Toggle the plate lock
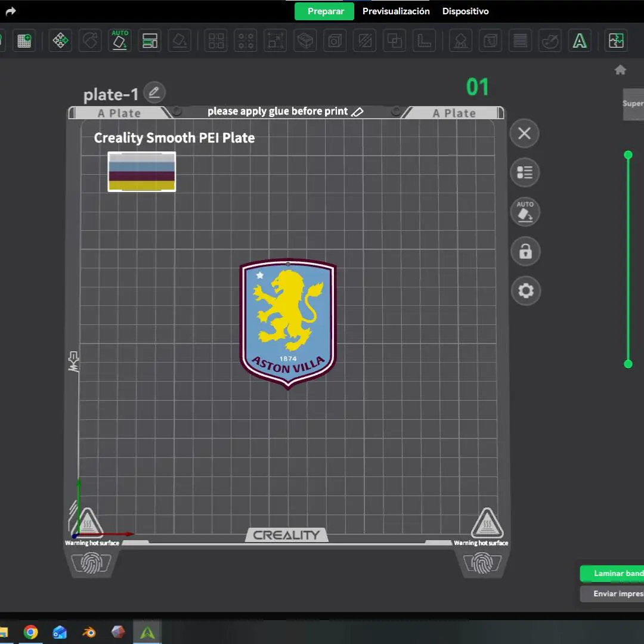Image resolution: width=644 pixels, height=644 pixels. pos(525,252)
